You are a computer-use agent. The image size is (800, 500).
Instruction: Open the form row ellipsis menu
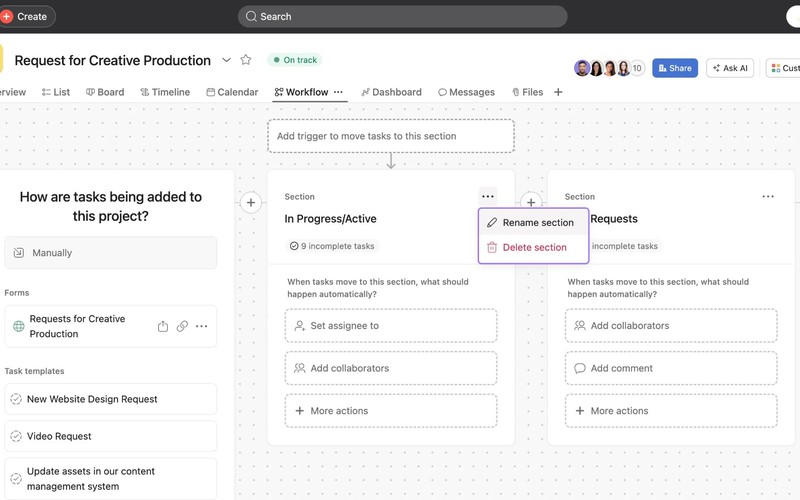[x=202, y=326]
